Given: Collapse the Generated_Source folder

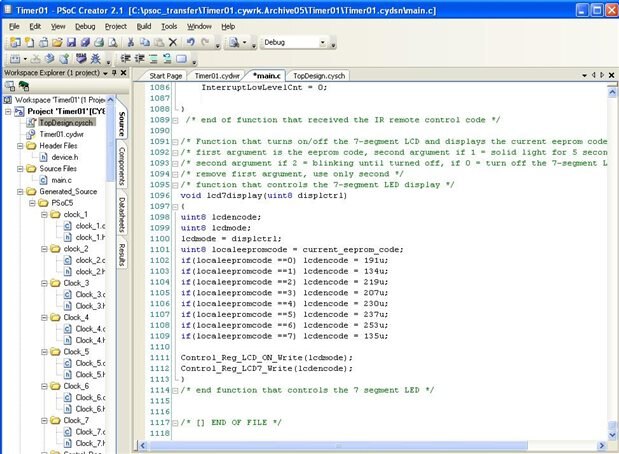Looking at the screenshot, I should (x=19, y=190).
